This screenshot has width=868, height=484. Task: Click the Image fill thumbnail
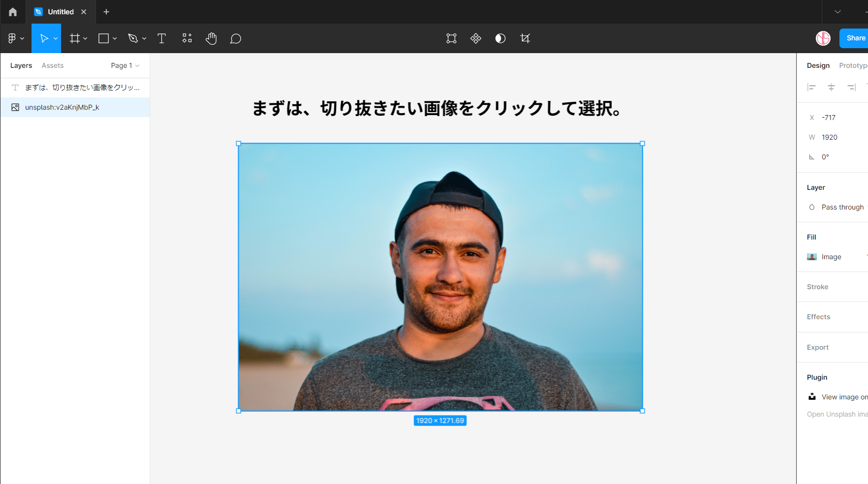pos(811,256)
